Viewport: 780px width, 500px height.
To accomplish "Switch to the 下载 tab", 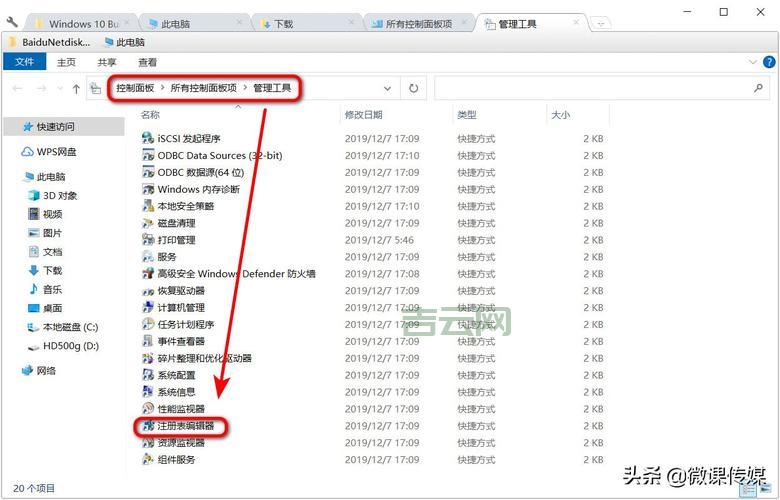I will click(x=305, y=23).
